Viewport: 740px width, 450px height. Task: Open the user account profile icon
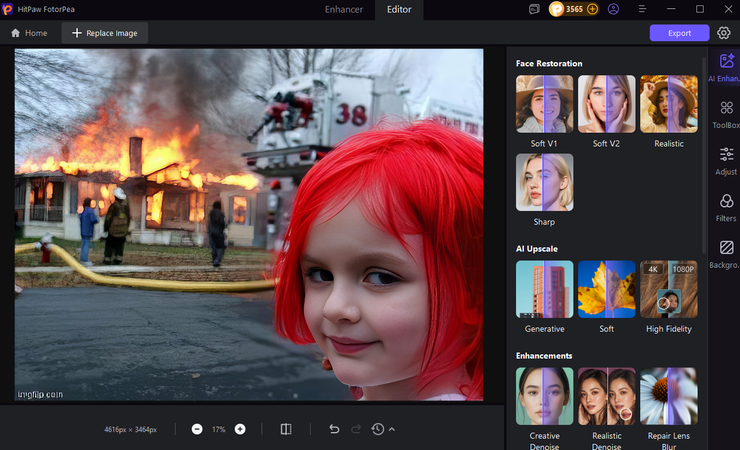click(613, 9)
